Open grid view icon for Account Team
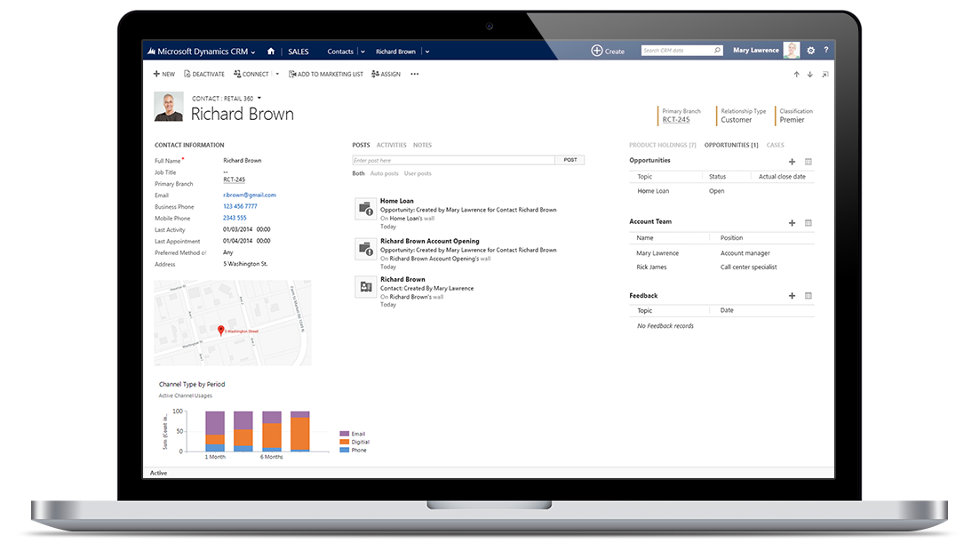 [809, 223]
